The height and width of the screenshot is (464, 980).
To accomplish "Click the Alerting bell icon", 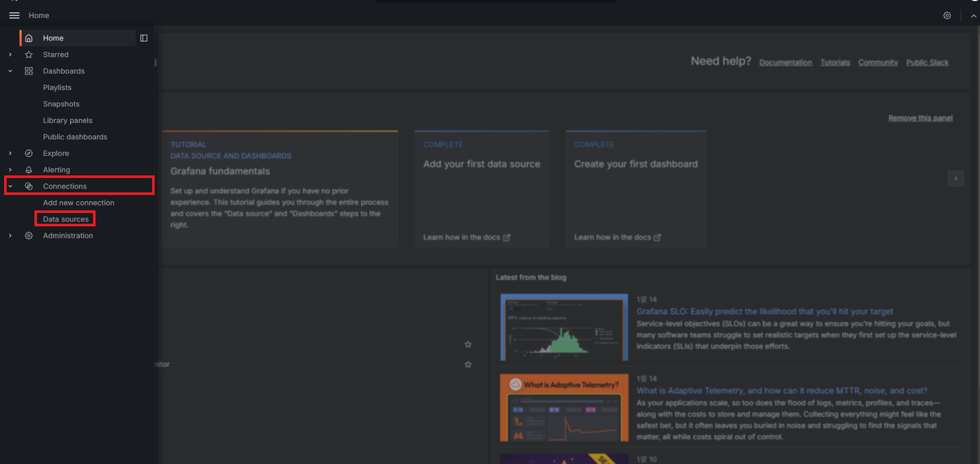I will [x=29, y=170].
